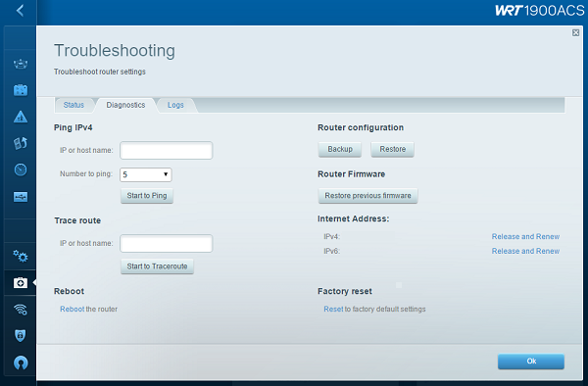Open the Media Prioritization arrow icon

tap(21, 143)
